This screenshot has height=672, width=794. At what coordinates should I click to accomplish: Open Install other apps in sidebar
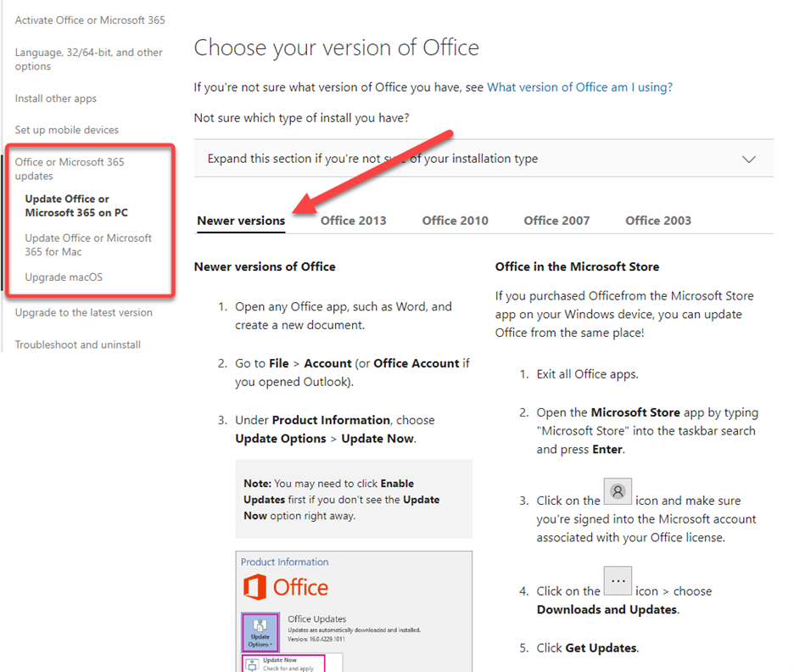tap(56, 98)
